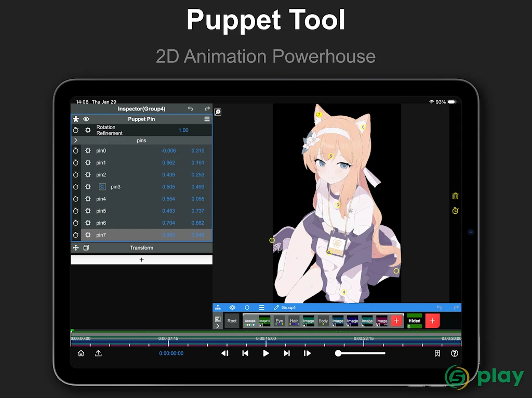Select the Root layer tab
532x398 pixels.
(232, 321)
